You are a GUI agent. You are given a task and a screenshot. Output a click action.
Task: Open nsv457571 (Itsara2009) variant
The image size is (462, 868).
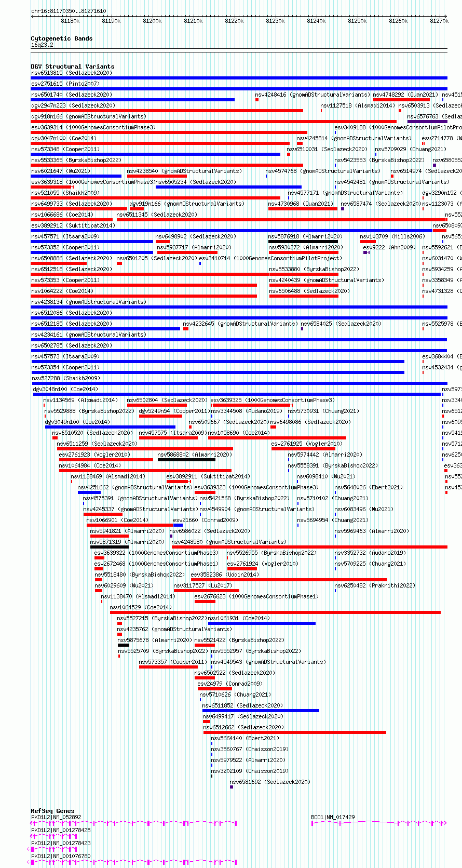tap(65, 237)
